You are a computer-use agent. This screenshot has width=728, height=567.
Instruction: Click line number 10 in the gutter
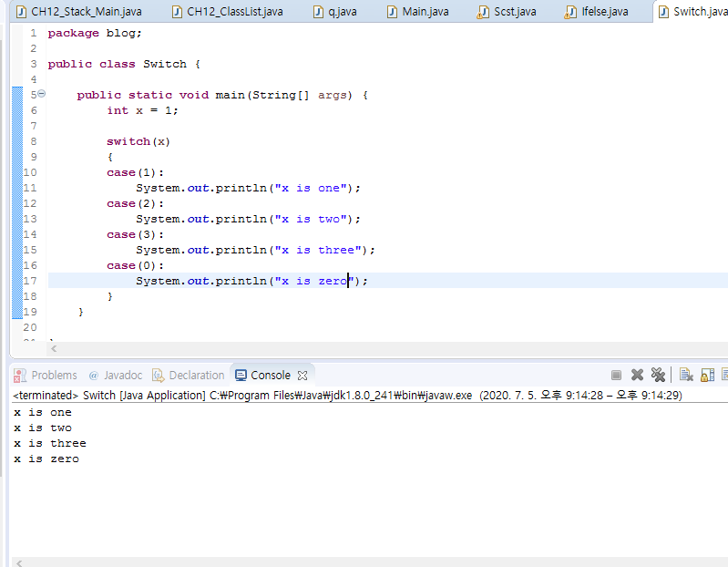click(30, 172)
